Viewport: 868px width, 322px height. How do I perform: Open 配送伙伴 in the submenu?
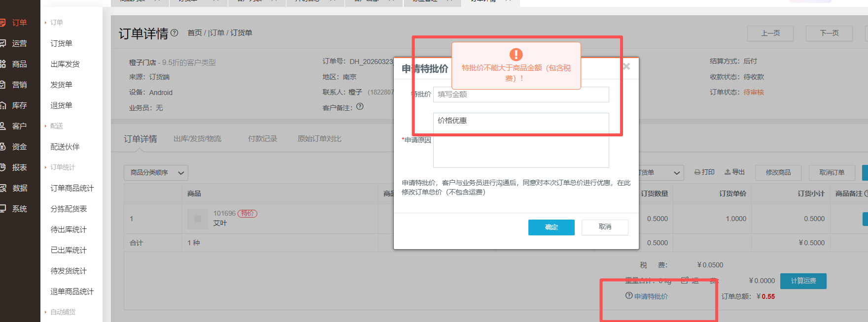click(65, 147)
